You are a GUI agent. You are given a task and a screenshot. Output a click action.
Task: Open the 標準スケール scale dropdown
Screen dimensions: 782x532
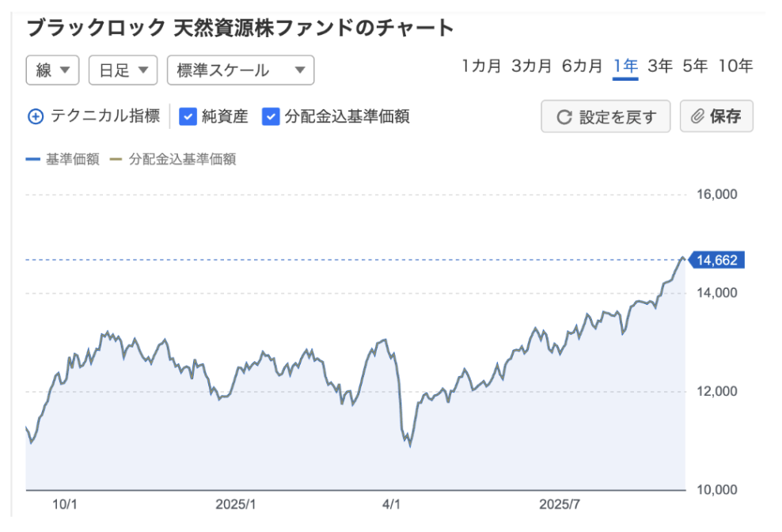(241, 70)
